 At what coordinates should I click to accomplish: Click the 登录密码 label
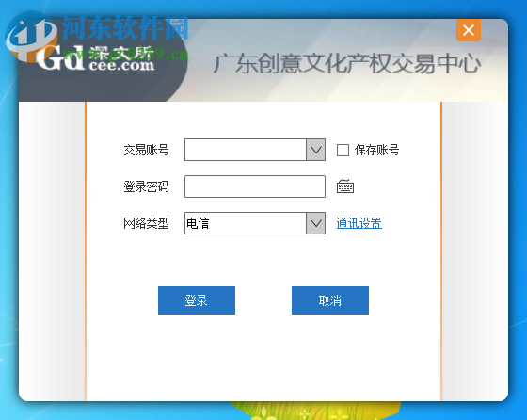click(146, 186)
